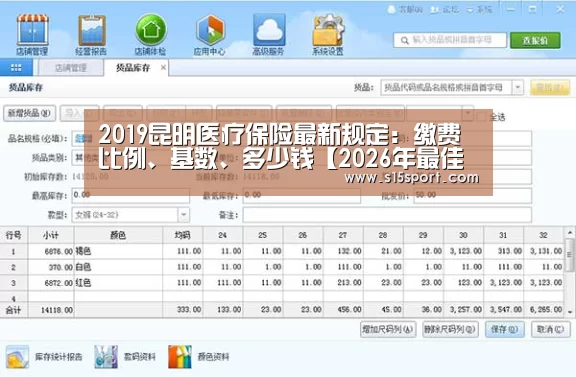The height and width of the screenshot is (377, 576).
Task: Click the 论坛 icon in title bar
Action: click(435, 9)
